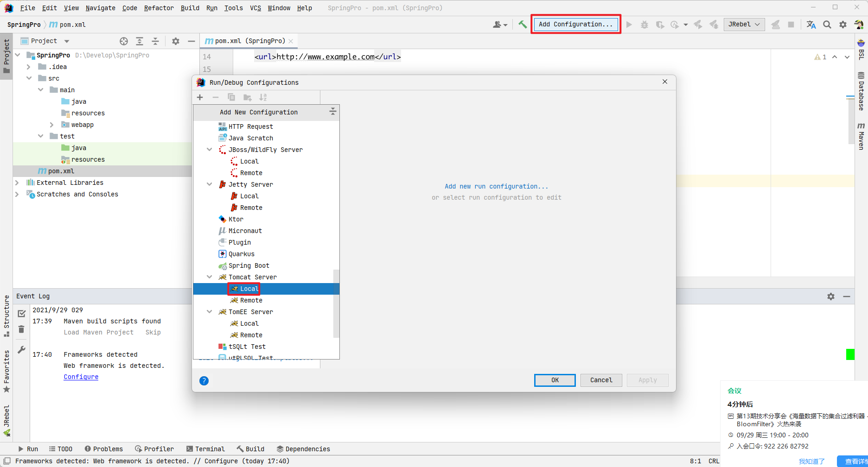The height and width of the screenshot is (467, 868).
Task: Open IDE settings gear in top toolbar
Action: 843,25
